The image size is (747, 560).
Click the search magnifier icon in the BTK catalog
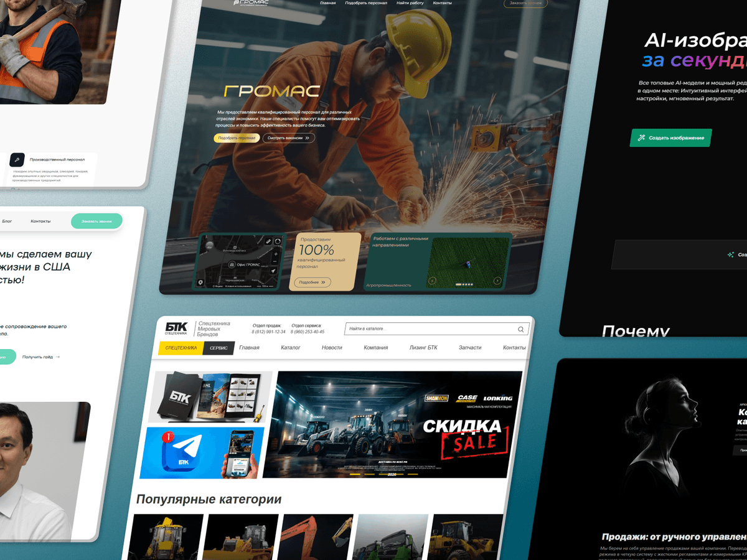[x=520, y=330]
